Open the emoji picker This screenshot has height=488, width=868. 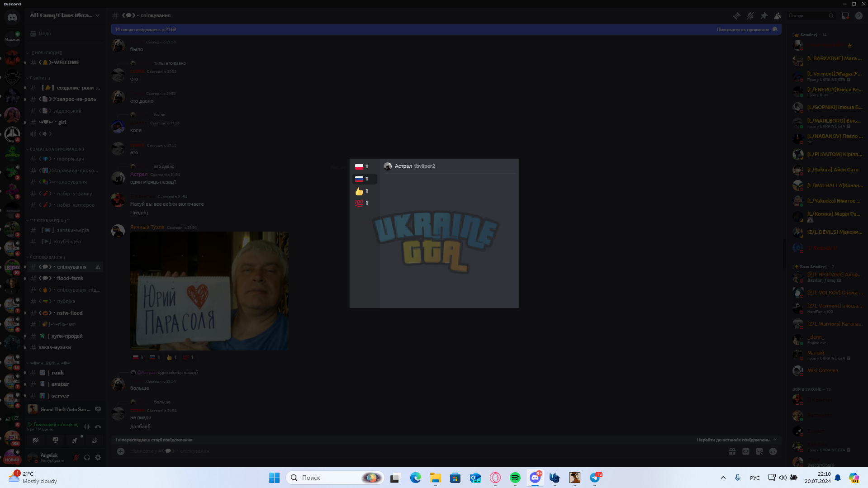tap(773, 451)
